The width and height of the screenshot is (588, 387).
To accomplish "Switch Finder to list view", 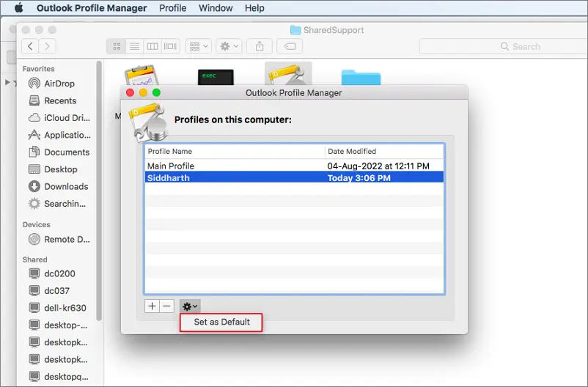I will 135,46.
